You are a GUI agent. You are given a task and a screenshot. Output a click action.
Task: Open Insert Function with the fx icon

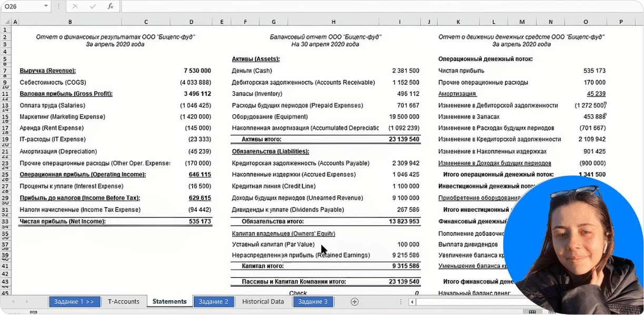(110, 6)
